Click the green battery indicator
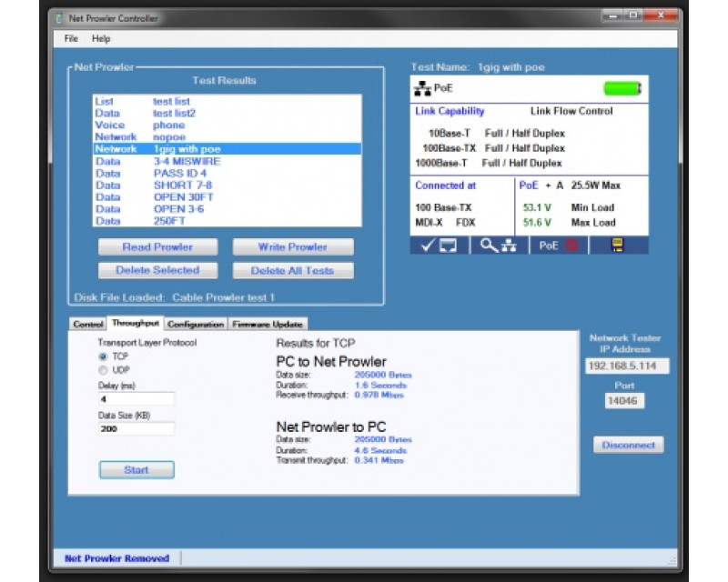Viewport: 728px width, 582px height. [x=622, y=88]
